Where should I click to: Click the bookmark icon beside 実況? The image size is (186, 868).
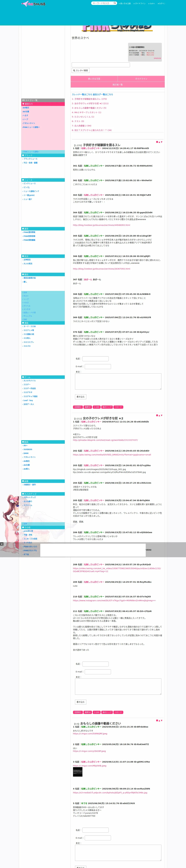coord(23,256)
